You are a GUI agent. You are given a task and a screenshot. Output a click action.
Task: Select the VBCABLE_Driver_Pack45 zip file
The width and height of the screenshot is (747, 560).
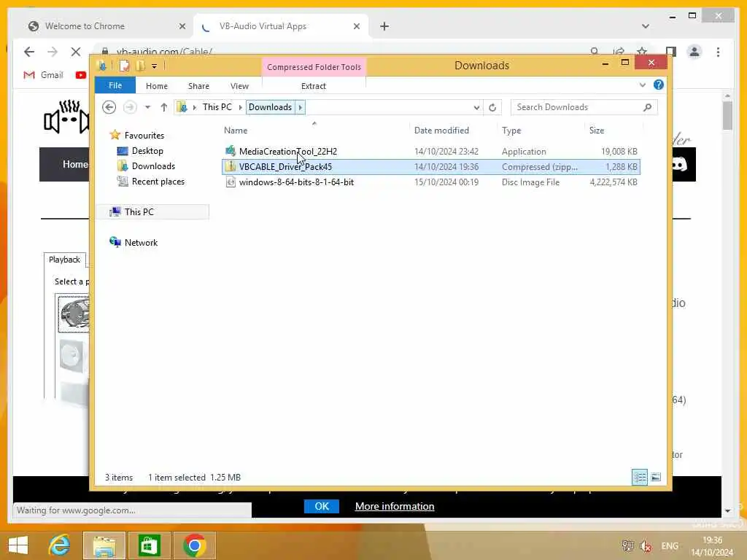pos(430,167)
